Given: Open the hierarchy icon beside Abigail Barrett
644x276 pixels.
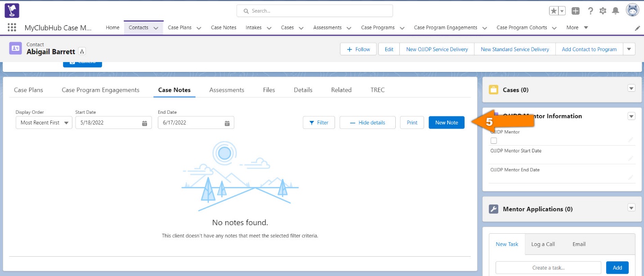Looking at the screenshot, I should click(82, 51).
